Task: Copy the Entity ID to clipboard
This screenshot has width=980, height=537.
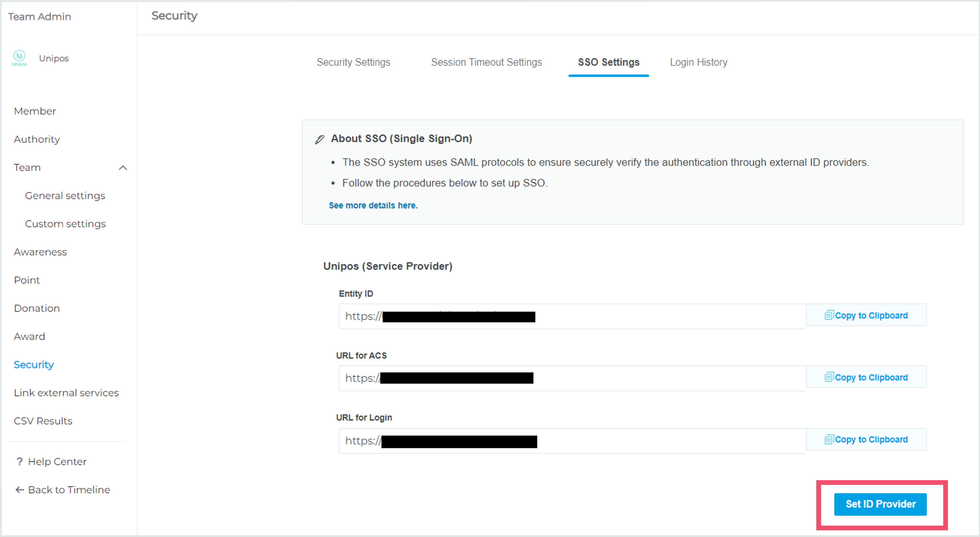Action: click(x=866, y=315)
